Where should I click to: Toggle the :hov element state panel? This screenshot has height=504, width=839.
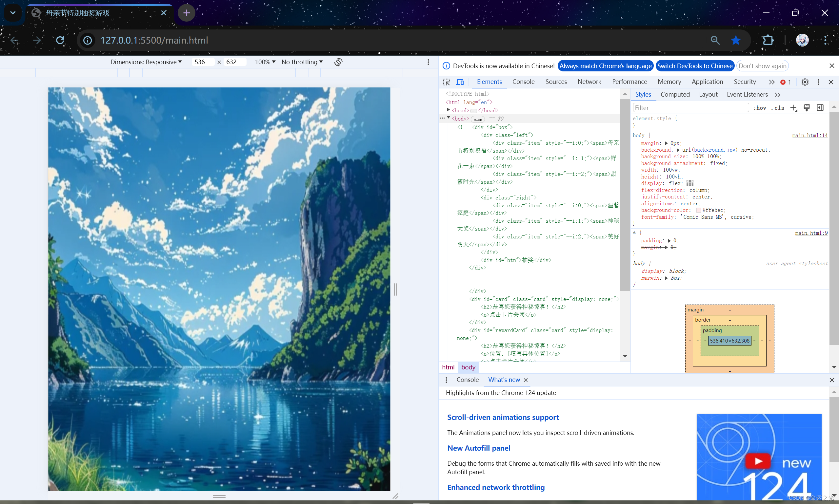759,108
